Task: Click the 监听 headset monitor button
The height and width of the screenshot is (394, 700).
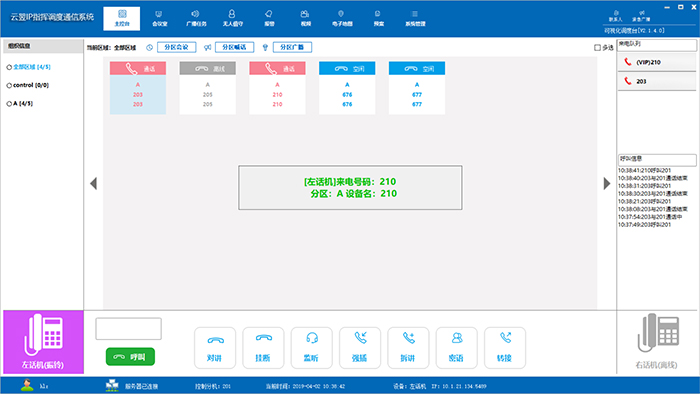Action: point(312,348)
